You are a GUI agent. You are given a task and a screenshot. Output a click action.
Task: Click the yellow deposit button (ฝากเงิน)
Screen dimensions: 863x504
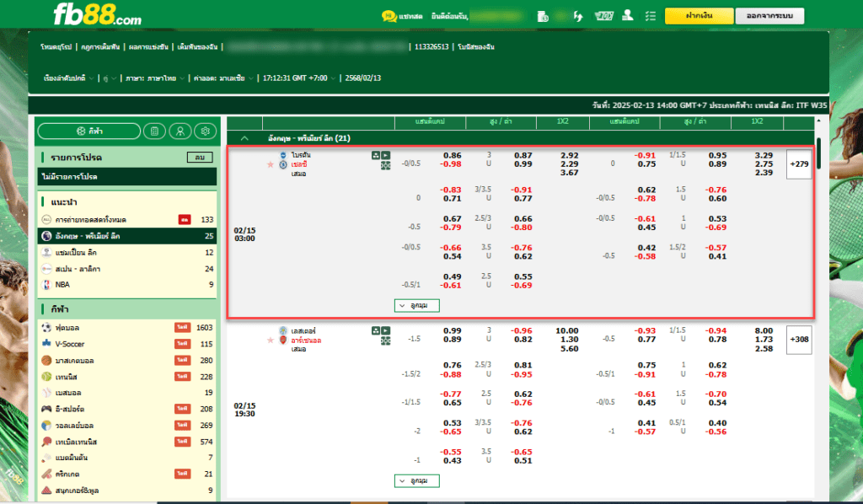click(699, 16)
